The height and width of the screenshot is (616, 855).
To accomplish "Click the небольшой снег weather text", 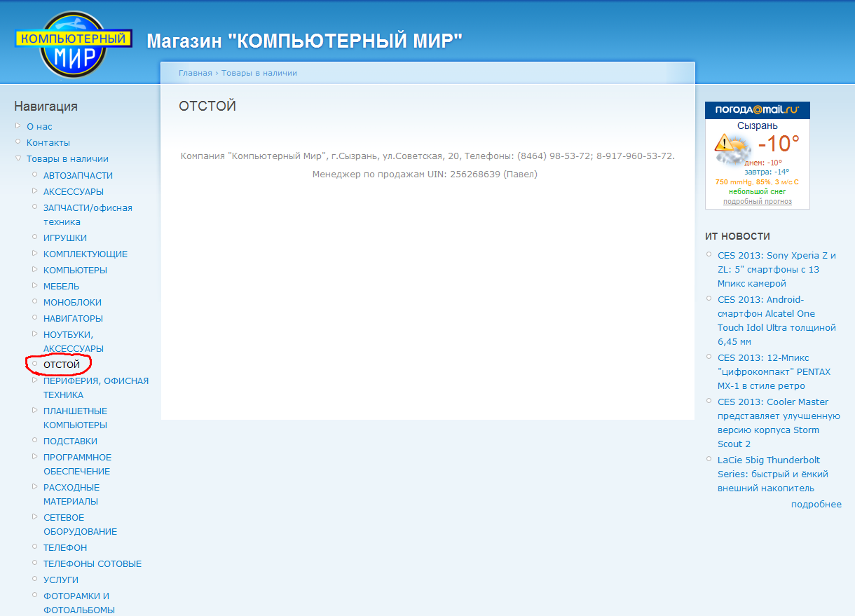I will point(757,191).
